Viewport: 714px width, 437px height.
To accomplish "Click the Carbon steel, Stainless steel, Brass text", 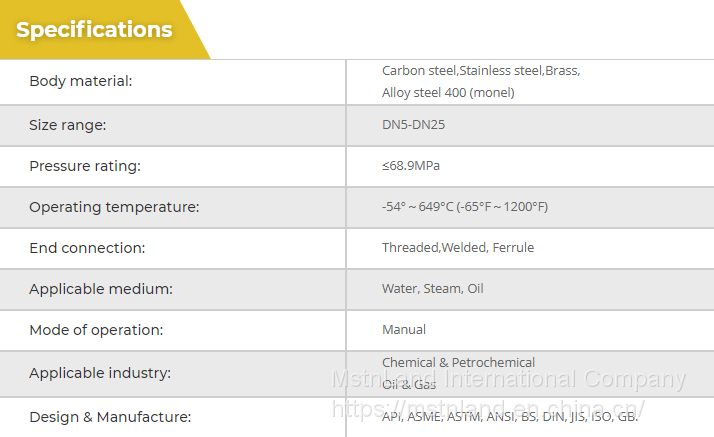I will click(480, 71).
